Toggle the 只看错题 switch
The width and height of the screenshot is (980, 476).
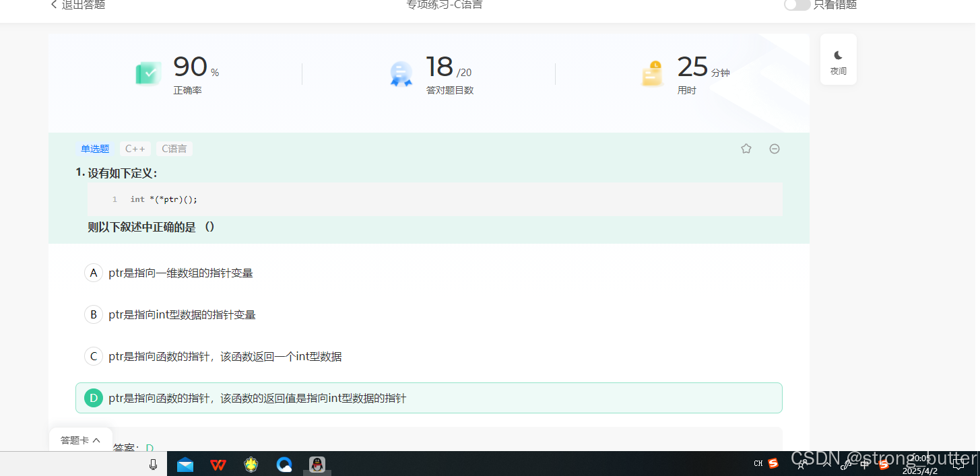(x=797, y=5)
